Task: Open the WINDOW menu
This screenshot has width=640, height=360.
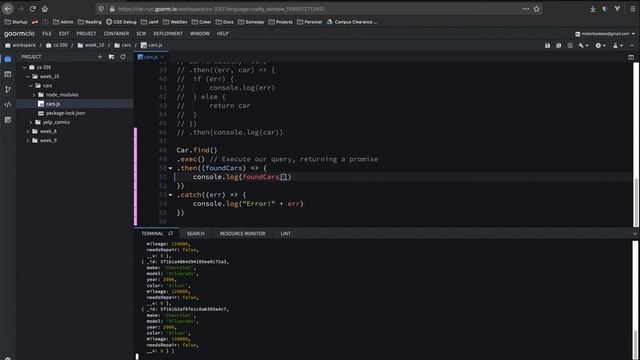Action: (x=200, y=33)
